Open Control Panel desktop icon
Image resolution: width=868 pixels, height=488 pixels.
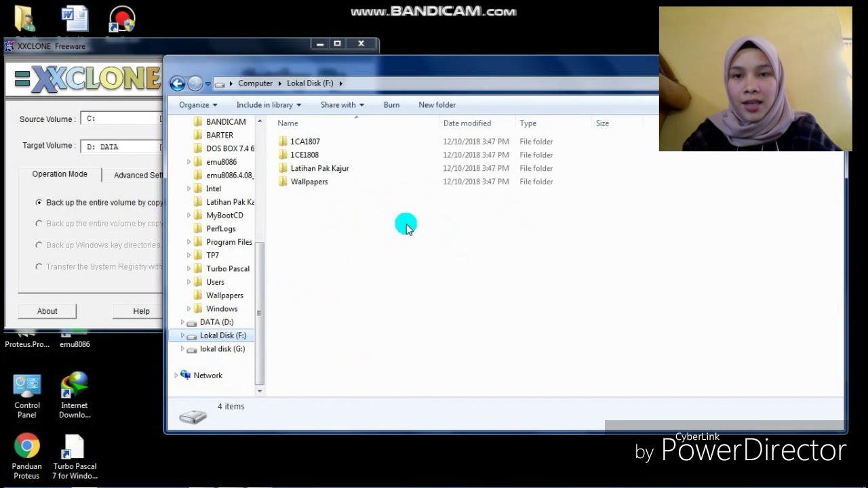pos(27,396)
